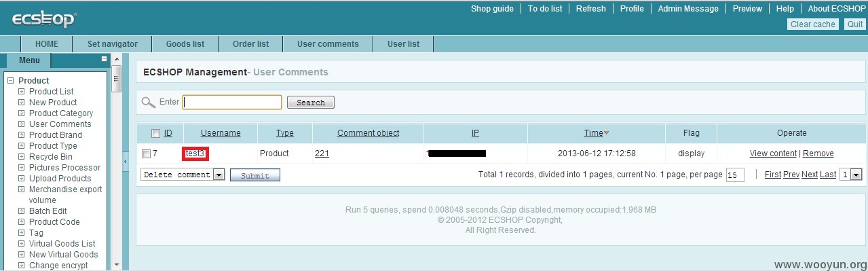
Task: Click the icon beside Tag
Action: pos(21,233)
